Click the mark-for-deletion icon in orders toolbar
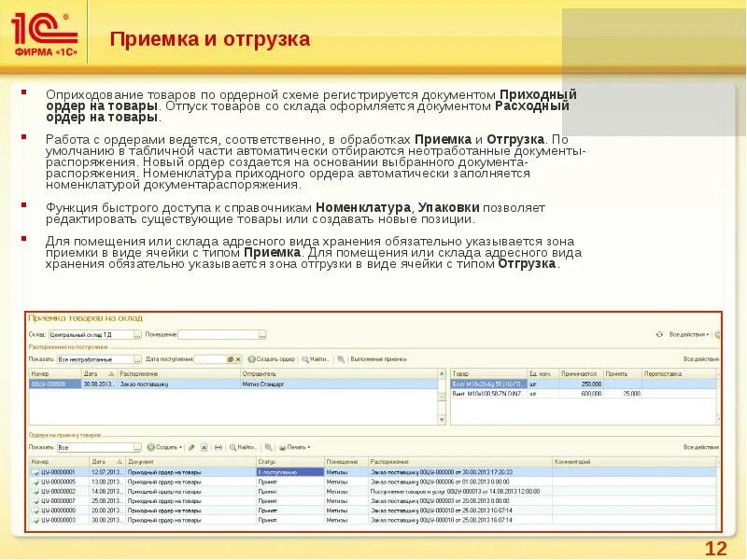Viewport: 747px width, 560px height. click(204, 447)
